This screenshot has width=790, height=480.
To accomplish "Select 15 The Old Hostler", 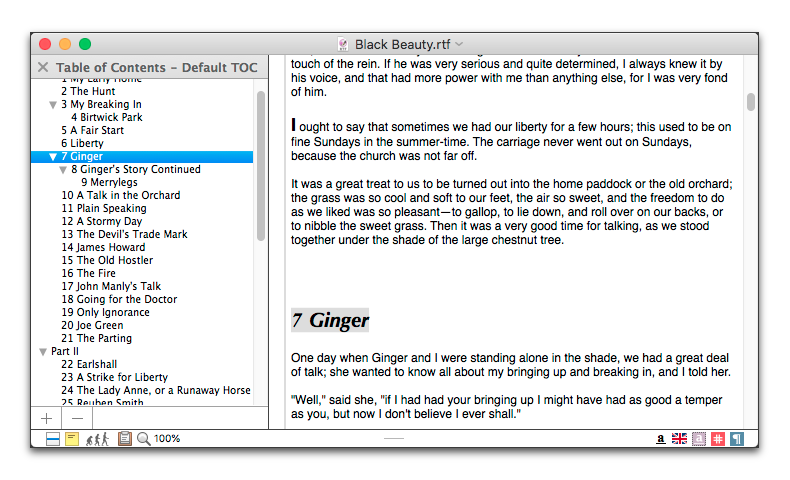I will click(107, 260).
